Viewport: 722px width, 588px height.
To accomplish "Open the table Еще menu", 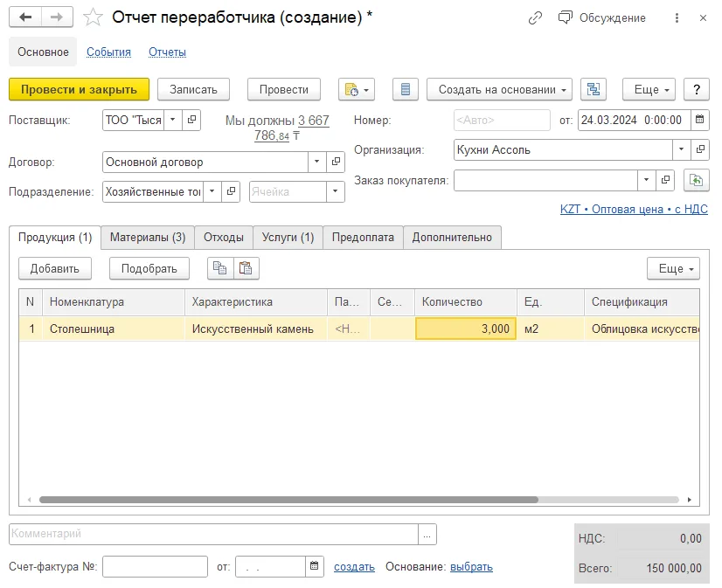I will pyautogui.click(x=673, y=268).
